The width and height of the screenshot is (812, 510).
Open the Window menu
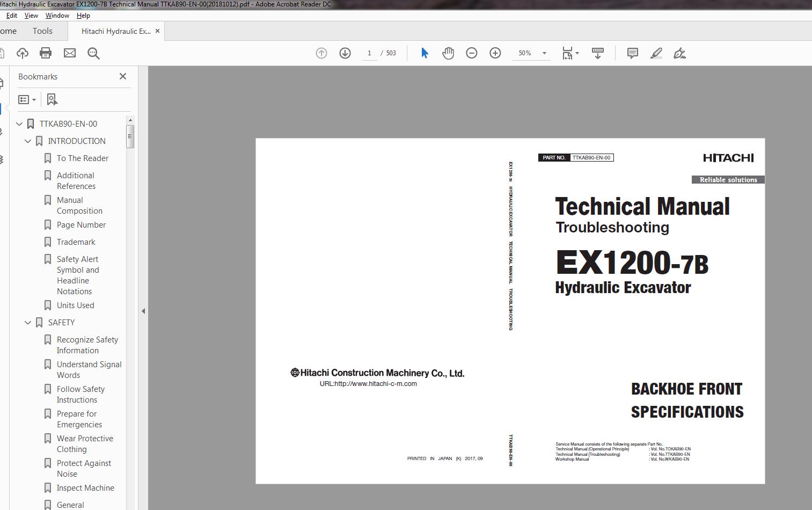[x=57, y=16]
